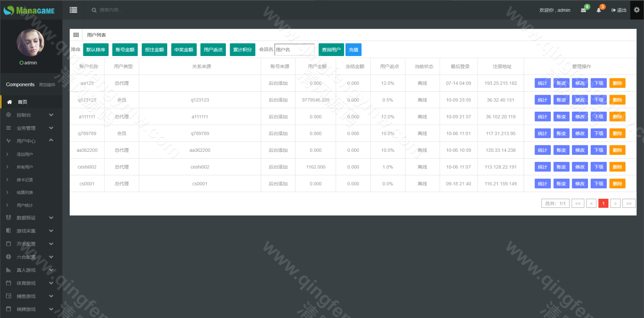Expand the 业务管理 menu chevron
The image size is (644, 318).
pos(51,128)
